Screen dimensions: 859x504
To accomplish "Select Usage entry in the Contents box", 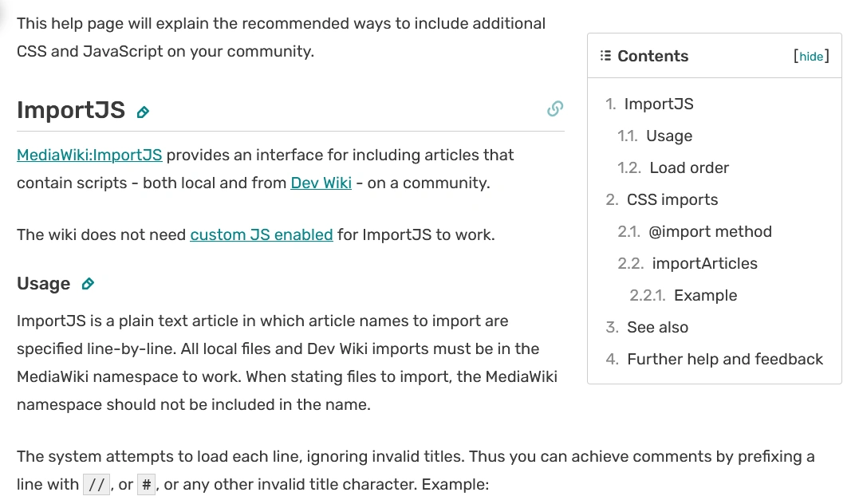I will click(669, 136).
